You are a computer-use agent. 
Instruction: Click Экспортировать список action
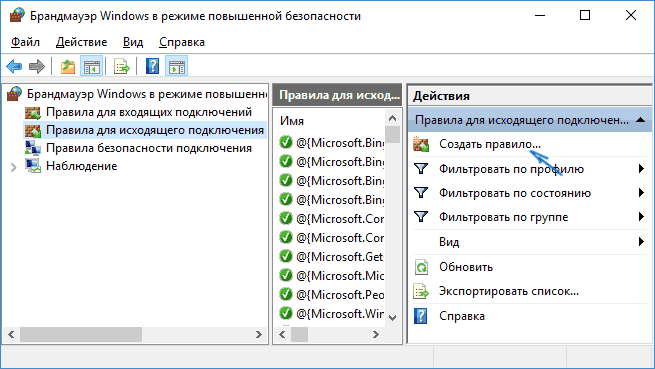point(509,291)
